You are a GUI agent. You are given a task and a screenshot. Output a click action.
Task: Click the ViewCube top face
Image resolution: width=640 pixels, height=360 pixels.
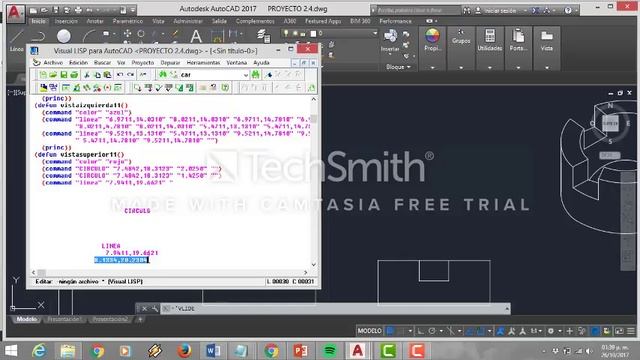[x=610, y=123]
